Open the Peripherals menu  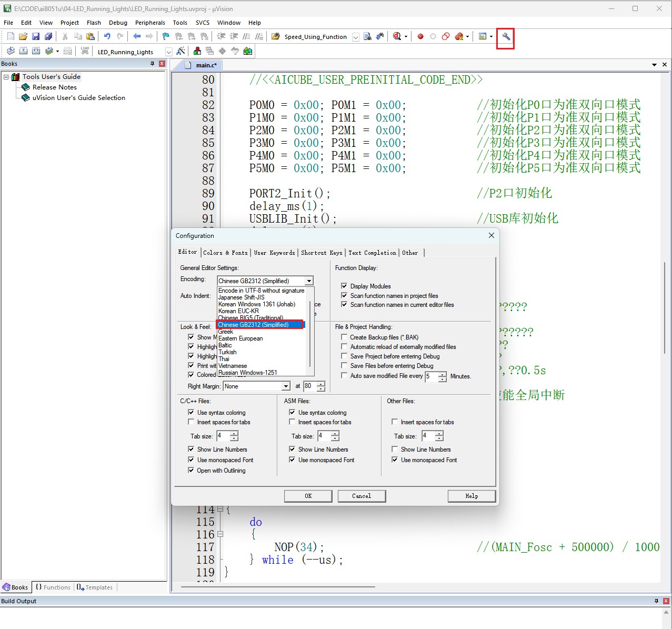(150, 23)
